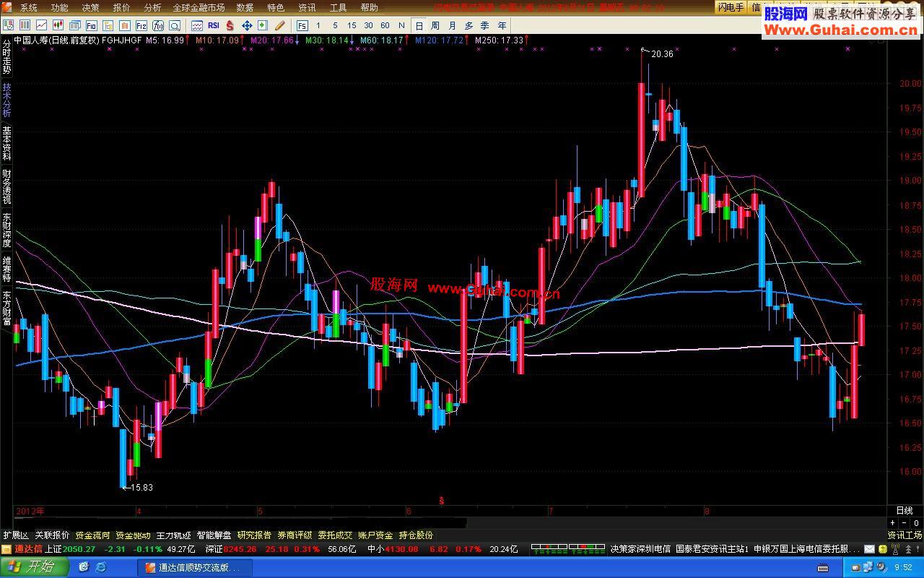Open the Windows 开始 Start button
The width and height of the screenshot is (924, 578).
point(34,567)
